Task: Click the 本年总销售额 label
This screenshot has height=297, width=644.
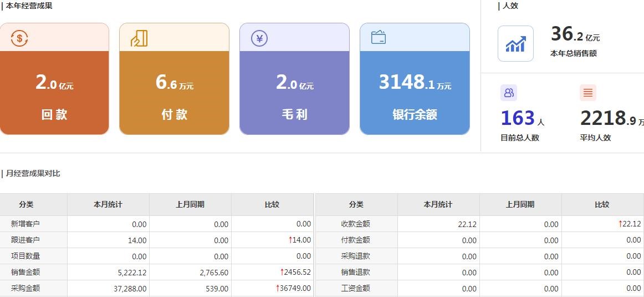Action: (574, 53)
